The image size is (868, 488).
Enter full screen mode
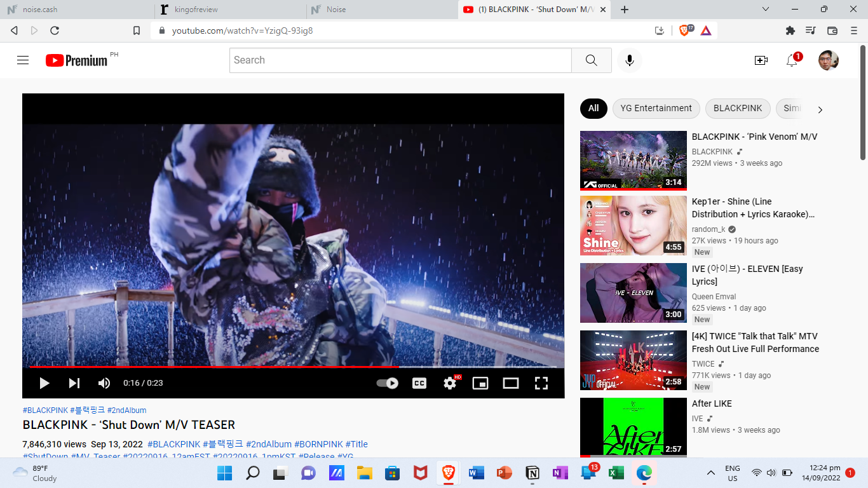tap(541, 383)
